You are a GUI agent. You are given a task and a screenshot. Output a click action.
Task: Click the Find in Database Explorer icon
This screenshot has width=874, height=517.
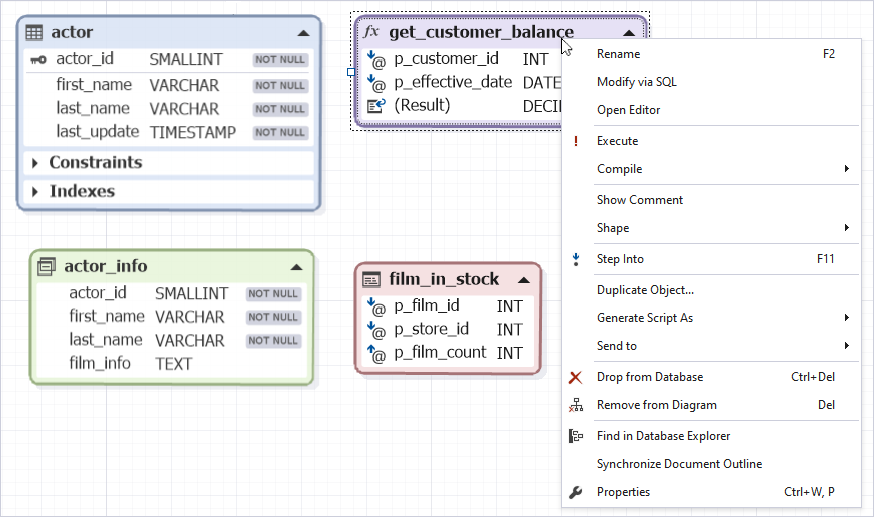pos(575,436)
